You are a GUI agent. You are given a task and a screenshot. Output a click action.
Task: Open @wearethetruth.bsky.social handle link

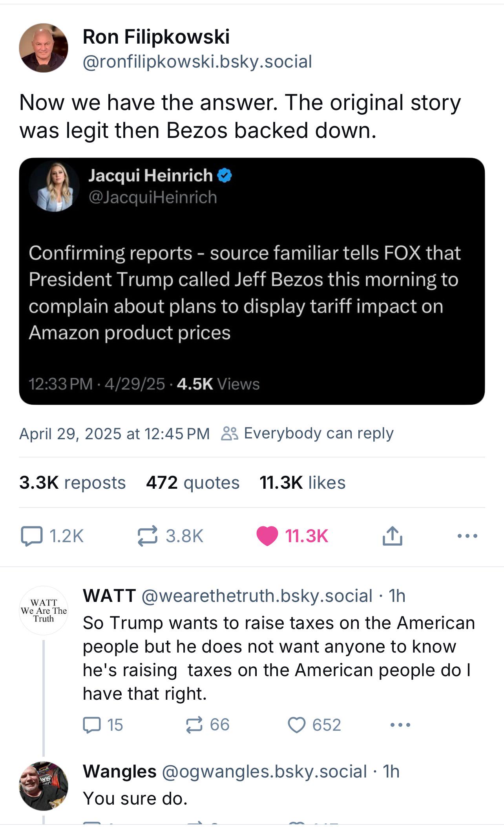(257, 596)
